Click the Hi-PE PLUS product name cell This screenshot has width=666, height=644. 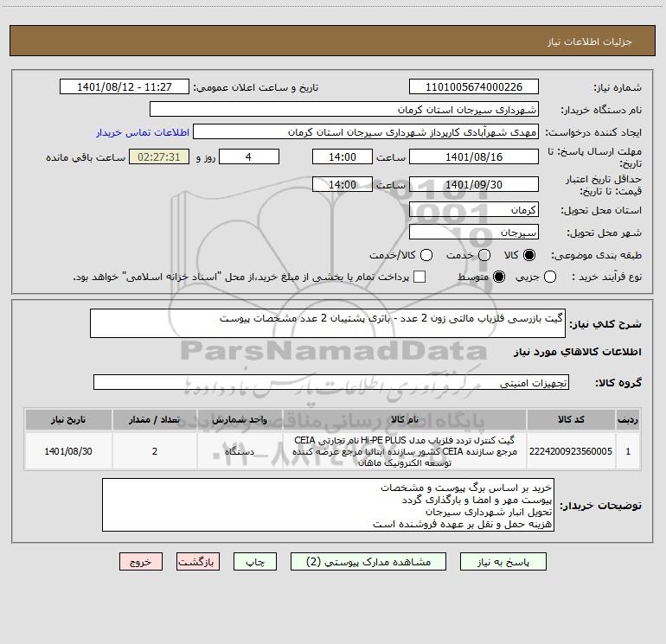coord(405,451)
